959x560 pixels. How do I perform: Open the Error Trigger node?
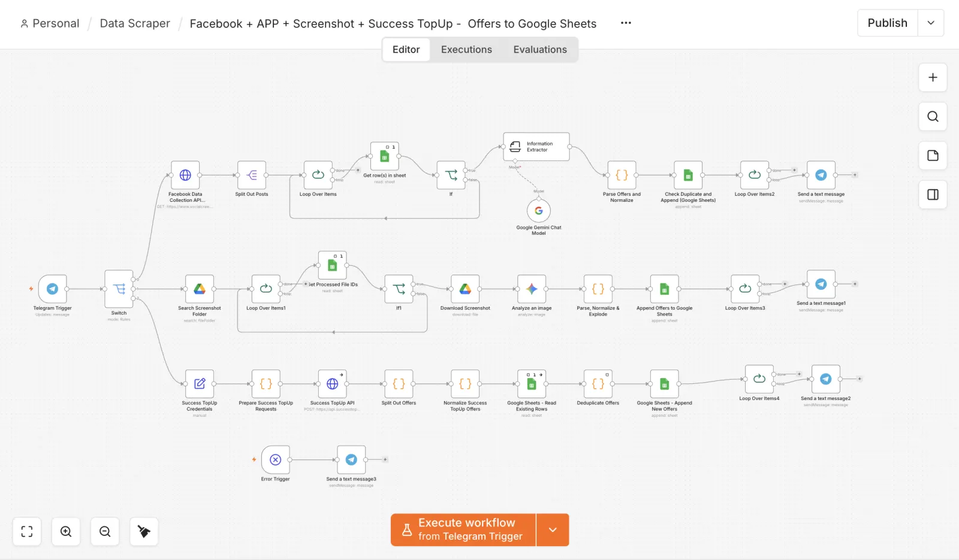(276, 460)
